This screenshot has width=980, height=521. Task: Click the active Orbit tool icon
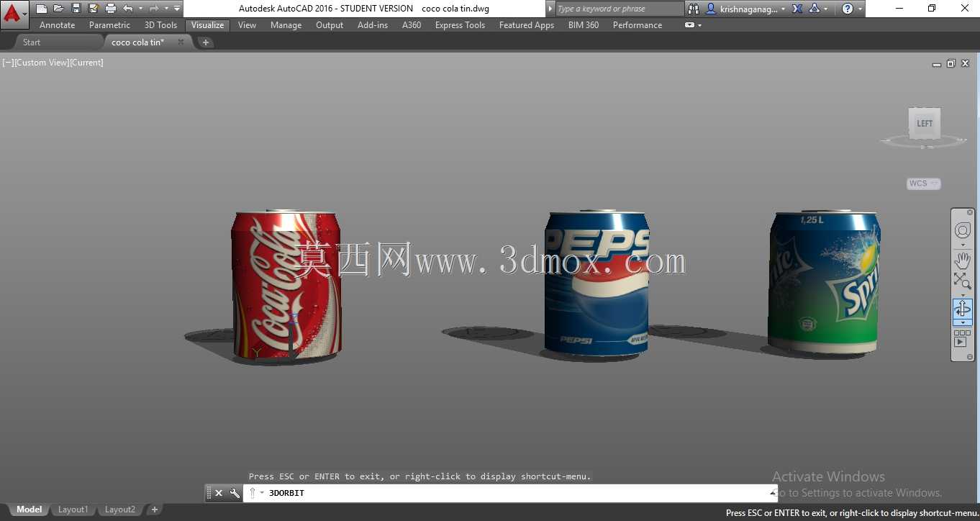tap(963, 309)
